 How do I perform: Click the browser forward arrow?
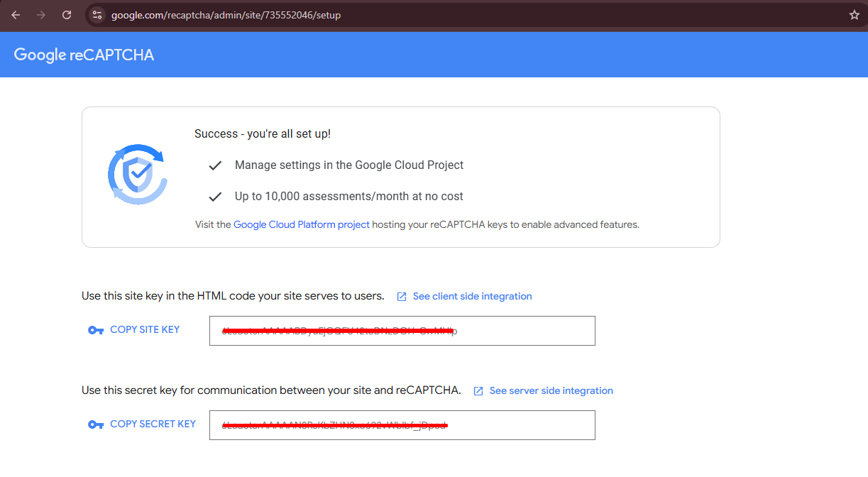point(40,15)
